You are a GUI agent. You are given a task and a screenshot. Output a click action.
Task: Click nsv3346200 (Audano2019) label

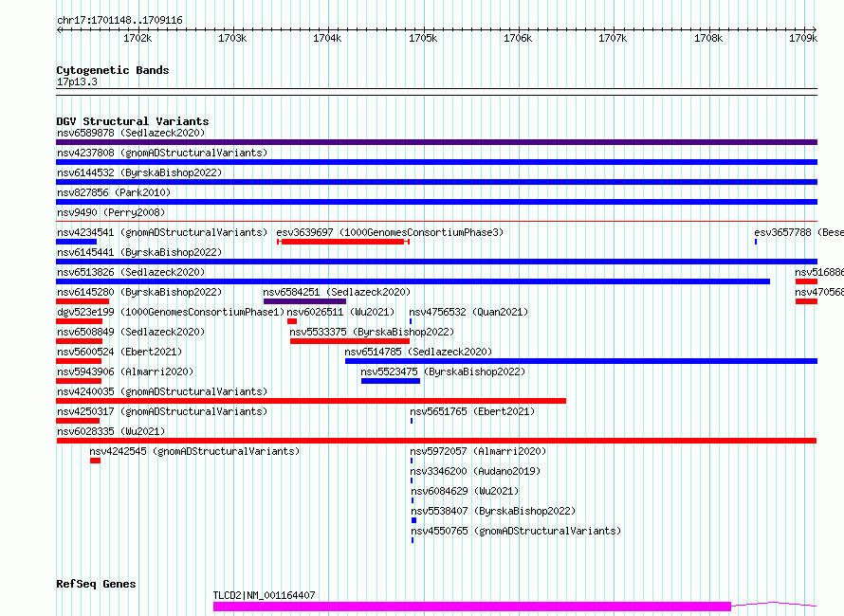(475, 471)
